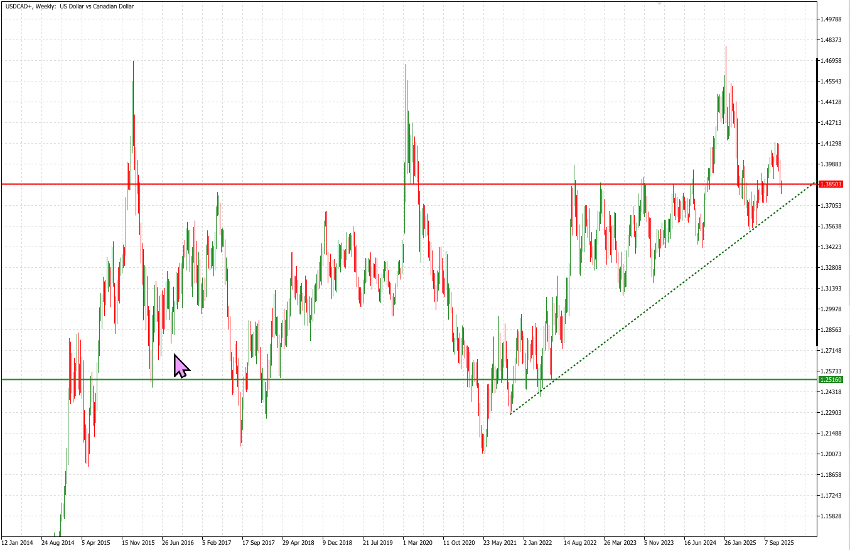
Task: Click the 1.44128 price axis label
Action: pyautogui.click(x=829, y=102)
